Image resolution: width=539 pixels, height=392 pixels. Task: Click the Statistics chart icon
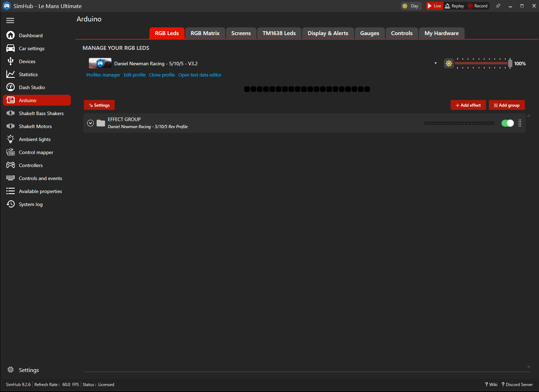click(x=11, y=74)
